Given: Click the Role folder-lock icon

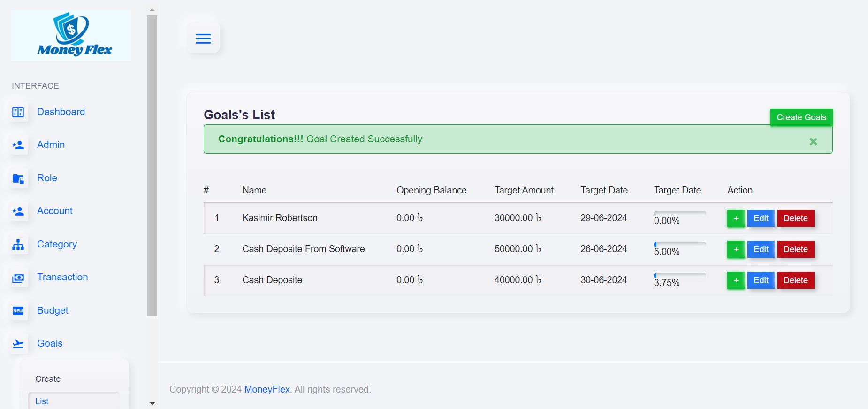Looking at the screenshot, I should click(x=18, y=178).
